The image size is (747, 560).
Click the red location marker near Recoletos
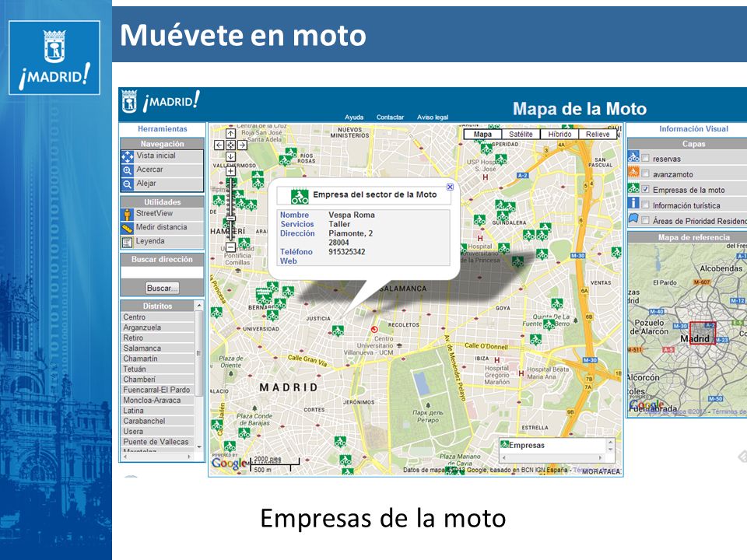[374, 329]
